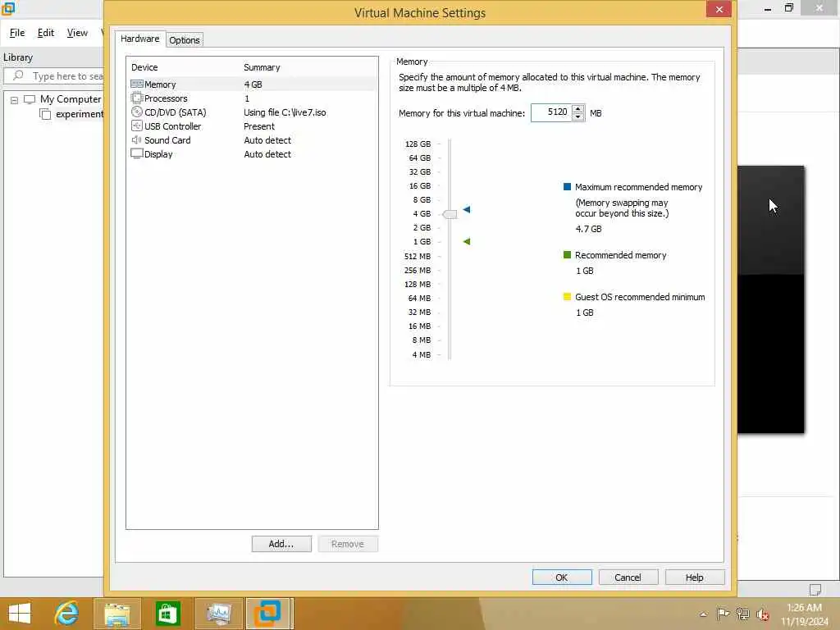
Task: Click the Add... button
Action: click(x=281, y=544)
